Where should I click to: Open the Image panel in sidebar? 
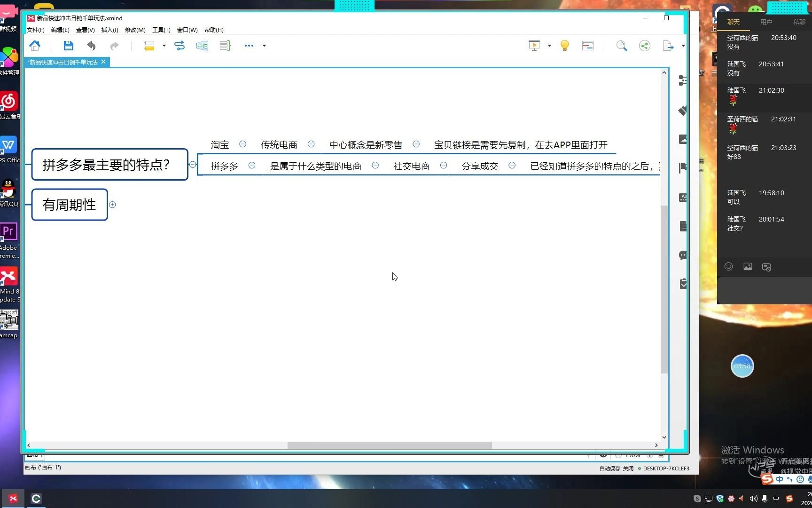[683, 139]
